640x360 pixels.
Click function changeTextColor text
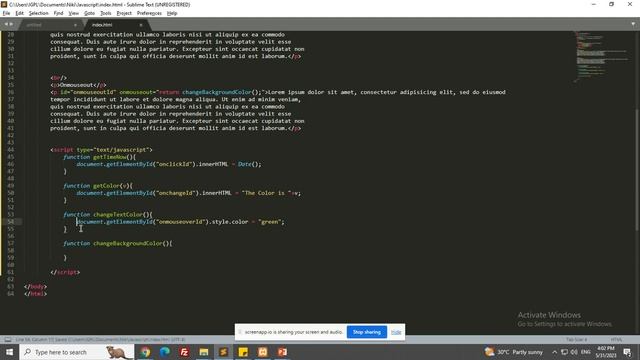pos(108,214)
